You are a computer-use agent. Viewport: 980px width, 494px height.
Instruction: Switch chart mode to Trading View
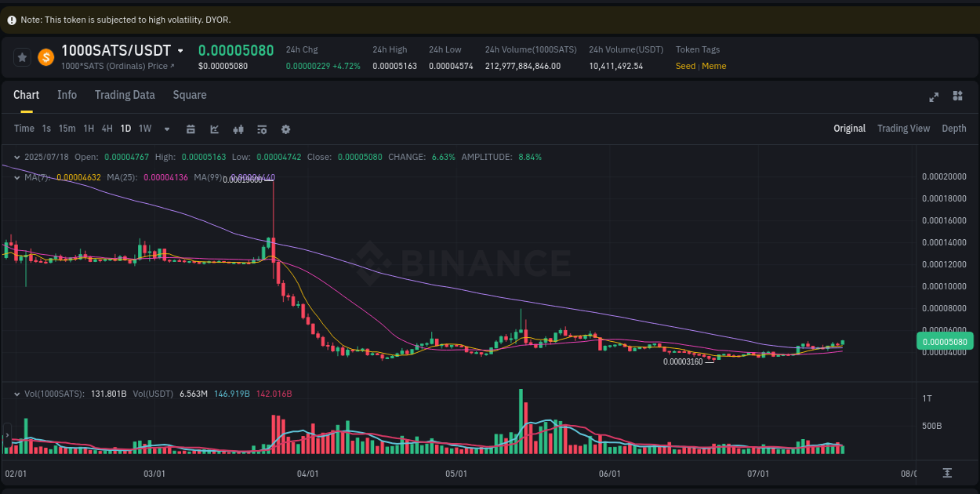pyautogui.click(x=903, y=128)
